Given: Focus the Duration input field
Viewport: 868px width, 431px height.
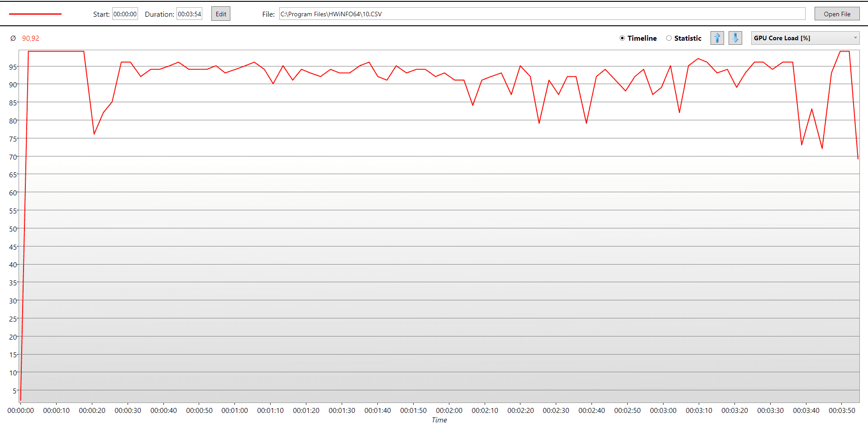Looking at the screenshot, I should click(189, 14).
